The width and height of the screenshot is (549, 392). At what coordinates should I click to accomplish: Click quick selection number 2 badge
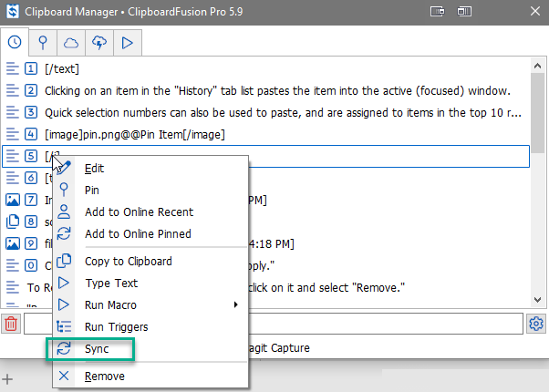tap(31, 90)
